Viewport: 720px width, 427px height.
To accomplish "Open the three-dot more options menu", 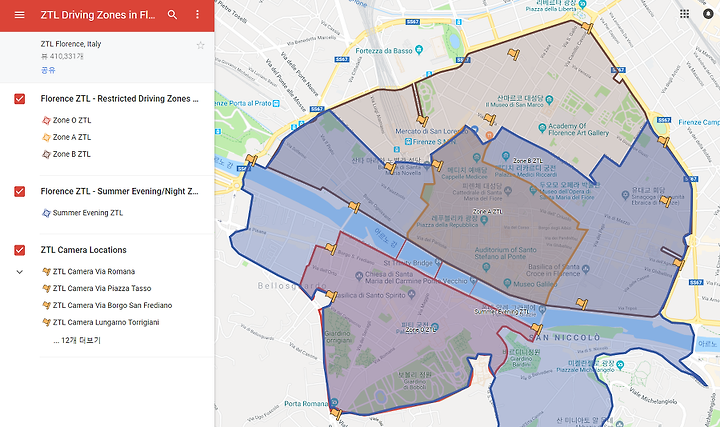I will 197,15.
